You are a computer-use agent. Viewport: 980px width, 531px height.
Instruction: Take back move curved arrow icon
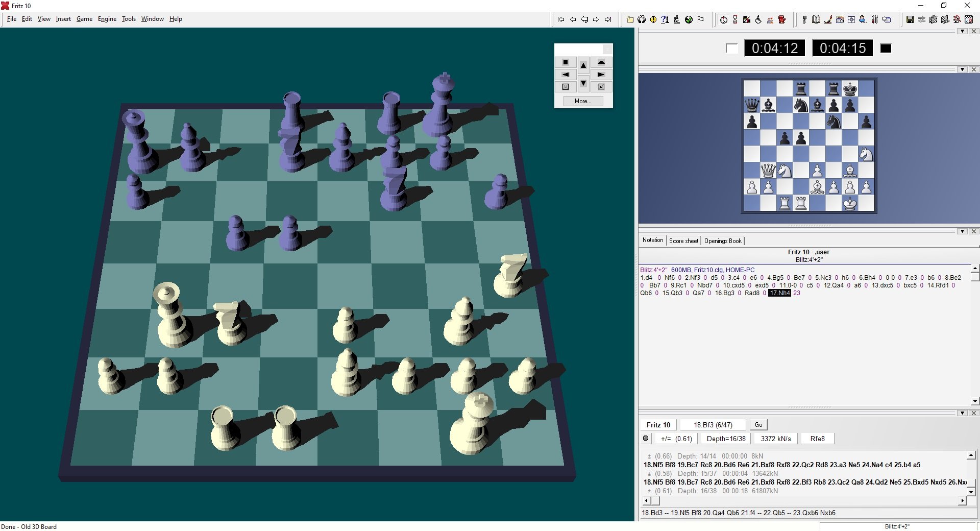(x=584, y=19)
